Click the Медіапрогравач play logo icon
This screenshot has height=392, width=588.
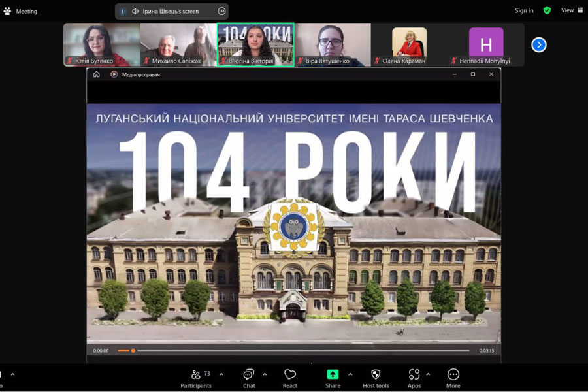(114, 74)
